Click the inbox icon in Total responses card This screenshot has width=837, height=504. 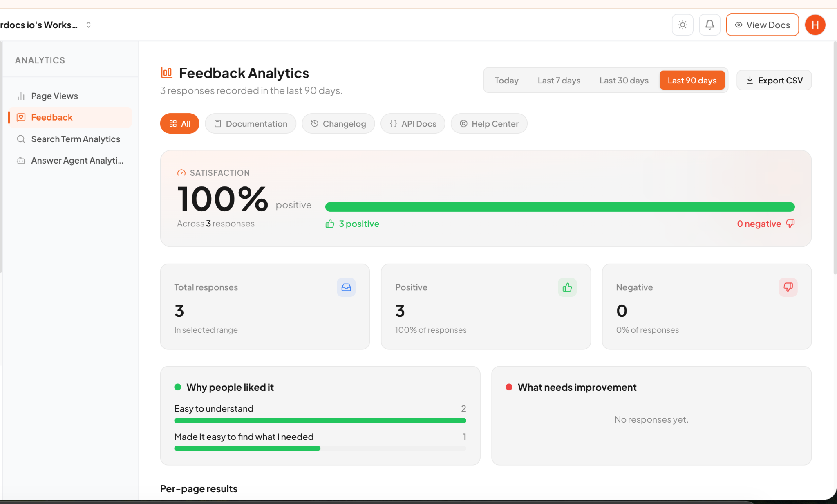(x=346, y=287)
